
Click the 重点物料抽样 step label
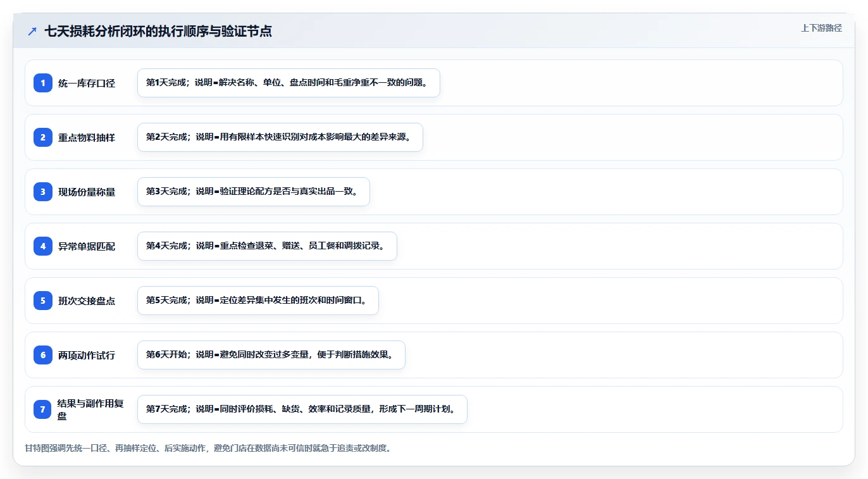[87, 137]
